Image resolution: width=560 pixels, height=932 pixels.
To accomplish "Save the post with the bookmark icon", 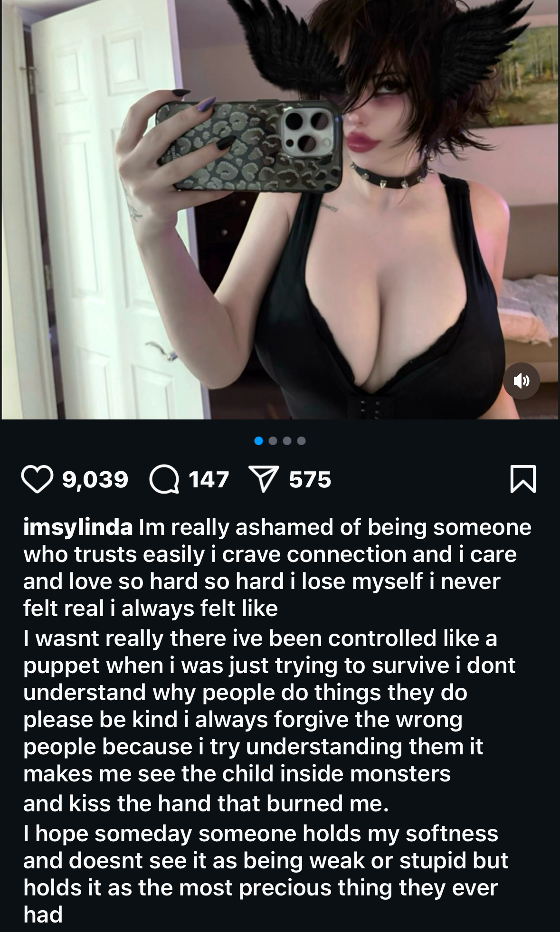I will point(523,479).
